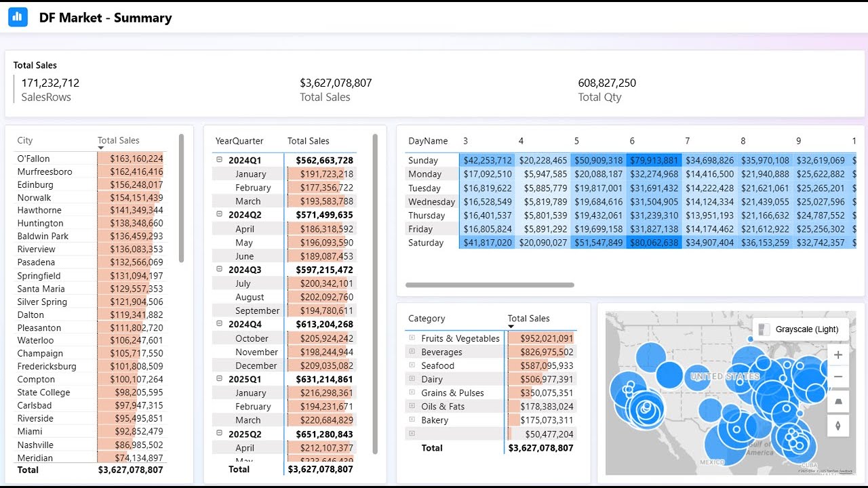The width and height of the screenshot is (868, 488).
Task: Collapse the 2024Q3 quarter row
Action: (x=219, y=269)
